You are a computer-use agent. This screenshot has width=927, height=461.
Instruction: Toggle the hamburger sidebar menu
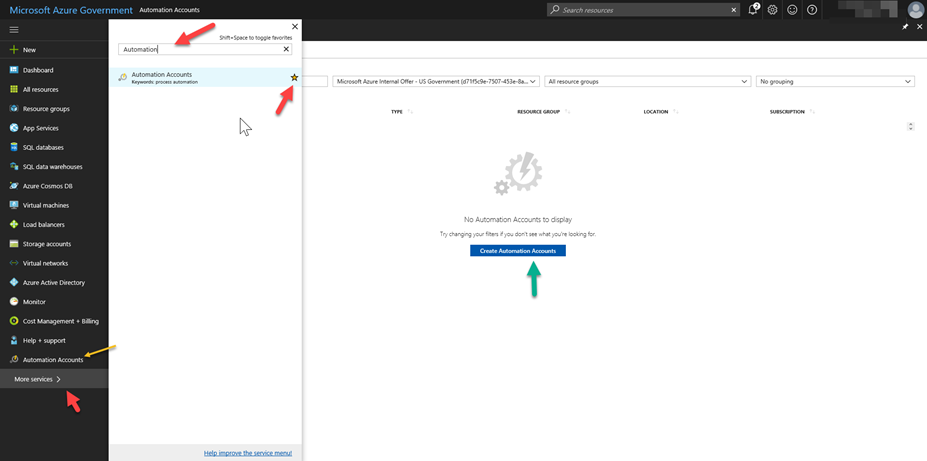14,30
